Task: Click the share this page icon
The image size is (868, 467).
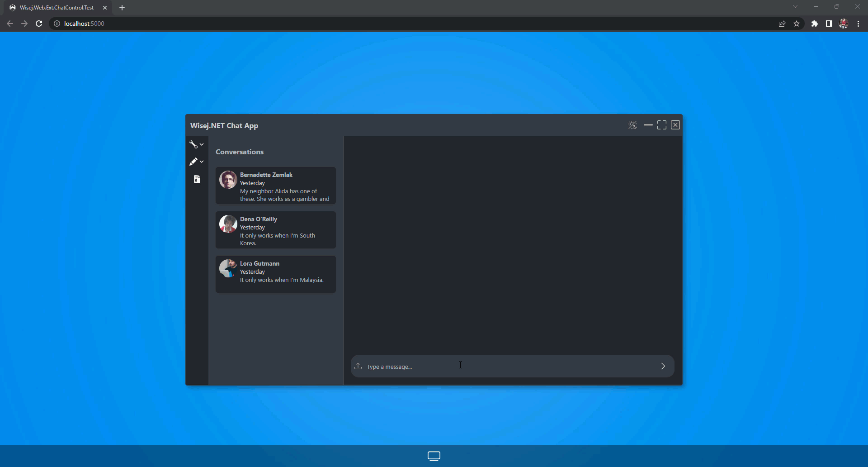Action: coord(782,24)
